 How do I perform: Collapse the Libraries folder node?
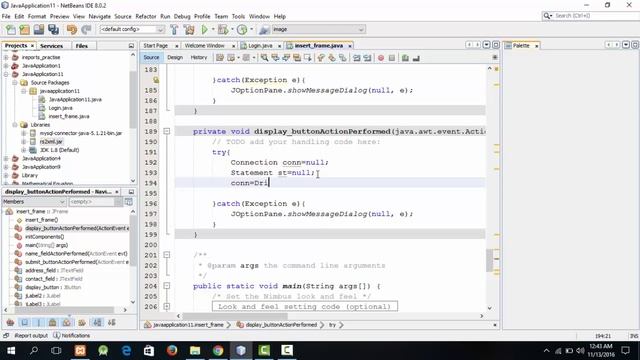[x=15, y=125]
